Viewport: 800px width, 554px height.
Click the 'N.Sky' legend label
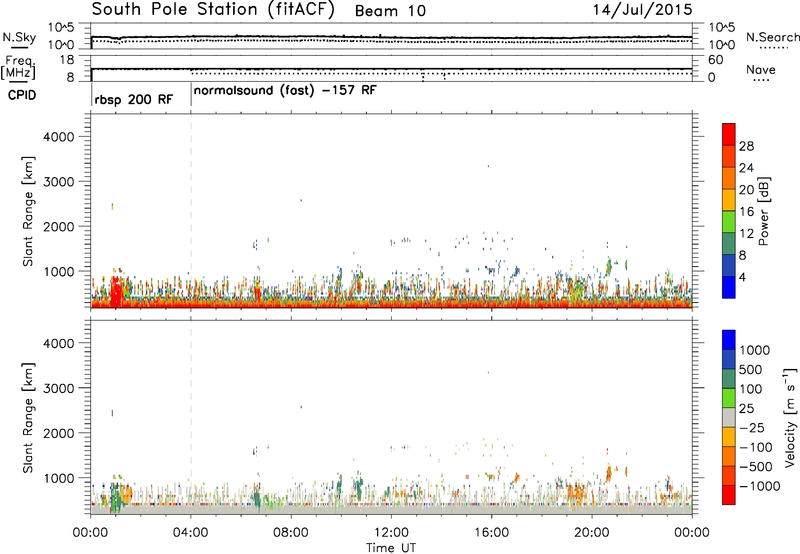pos(19,37)
